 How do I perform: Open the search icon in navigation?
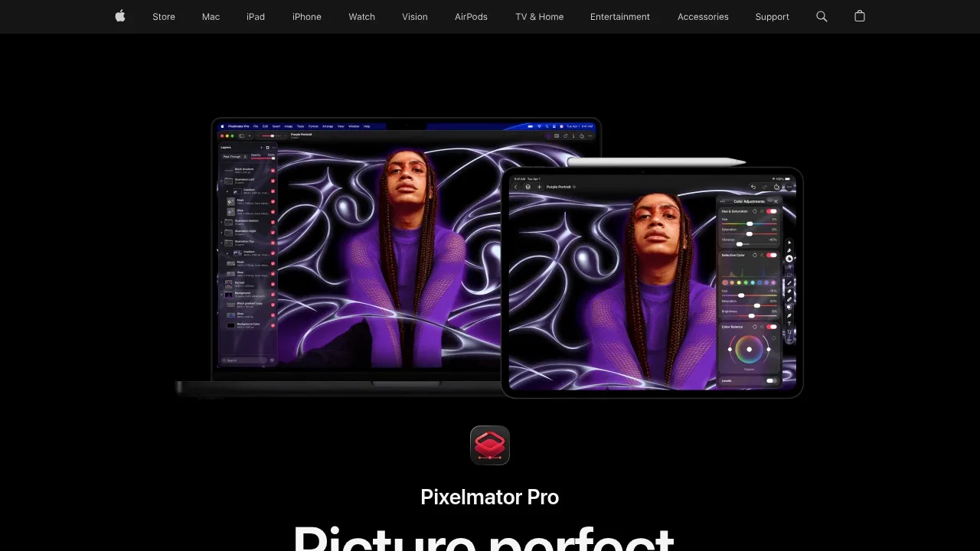pos(822,16)
